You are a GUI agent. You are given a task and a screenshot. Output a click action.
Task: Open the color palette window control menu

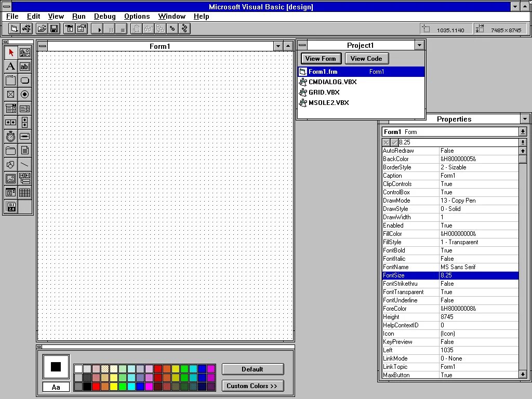click(39, 347)
